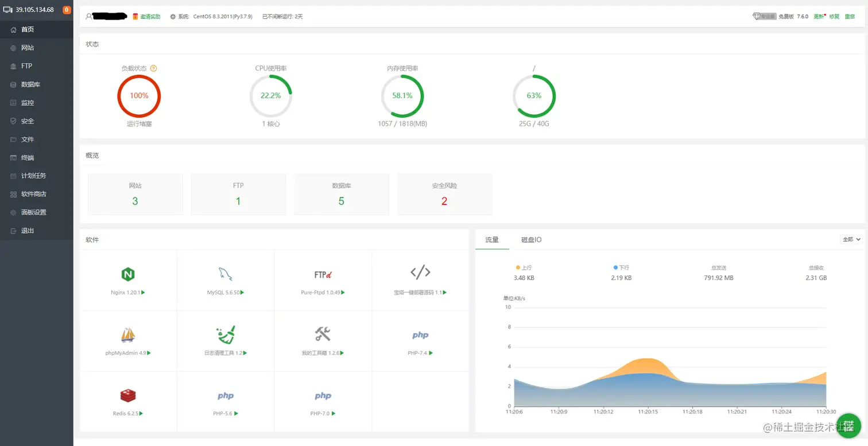The image size is (868, 446).
Task: Click the 负载状态 100% gauge
Action: (x=139, y=96)
